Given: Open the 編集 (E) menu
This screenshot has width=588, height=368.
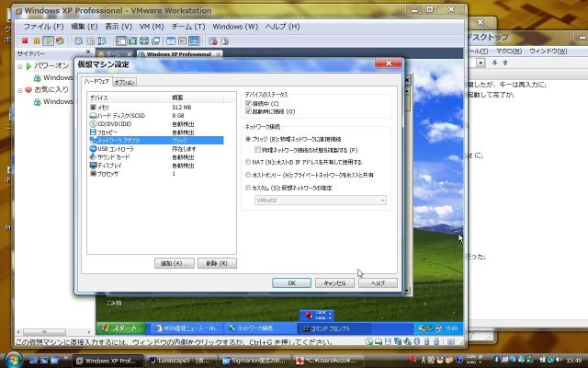Looking at the screenshot, I should click(x=84, y=27).
